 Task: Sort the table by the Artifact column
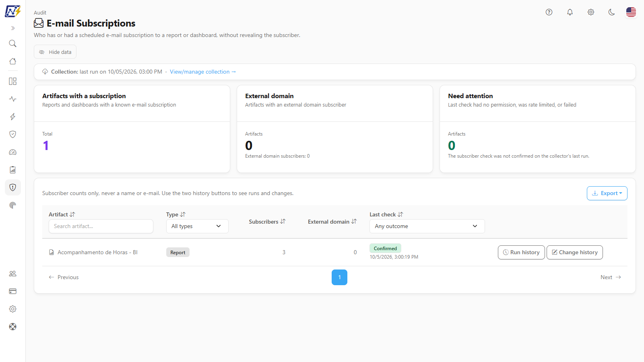tap(62, 214)
